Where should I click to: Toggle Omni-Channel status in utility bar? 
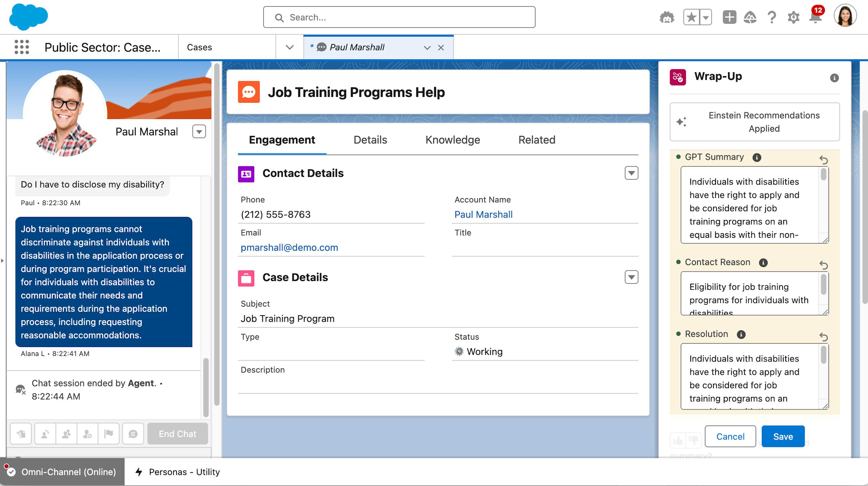(x=62, y=472)
